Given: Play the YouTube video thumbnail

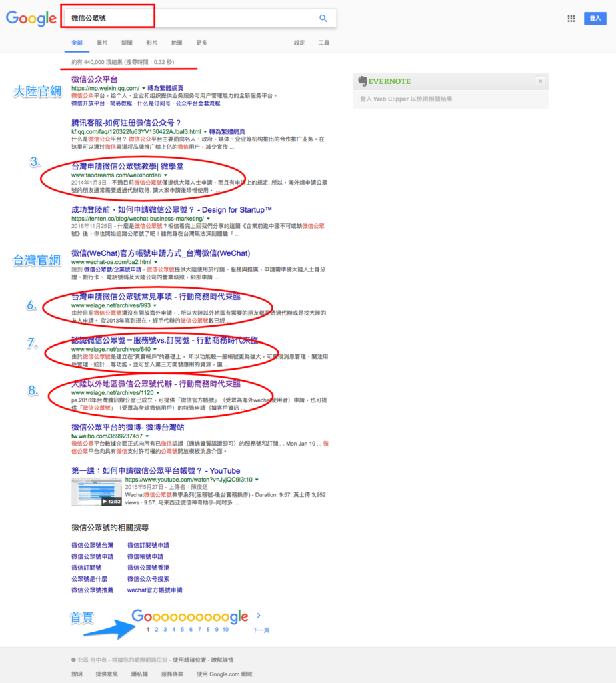Looking at the screenshot, I should click(97, 492).
